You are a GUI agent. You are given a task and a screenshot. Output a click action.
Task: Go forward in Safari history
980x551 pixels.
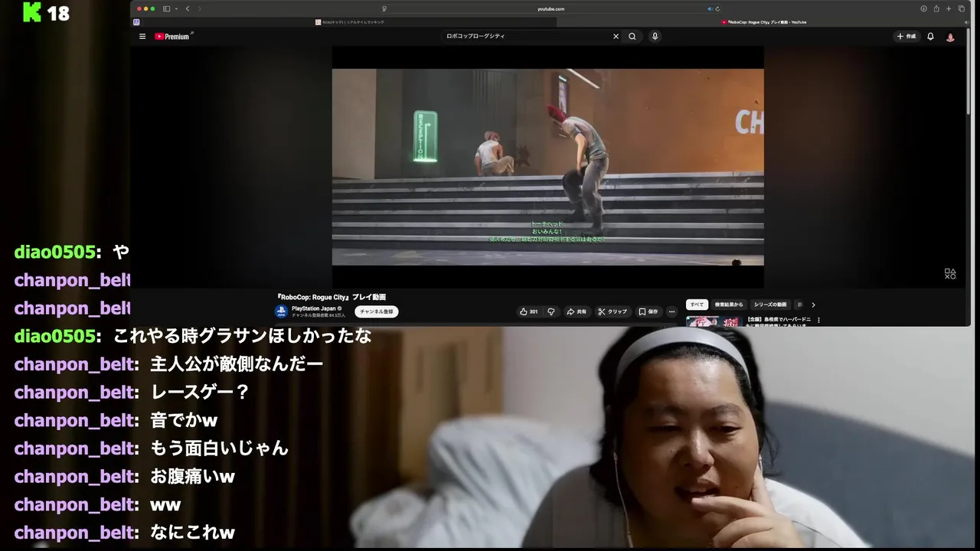point(199,8)
